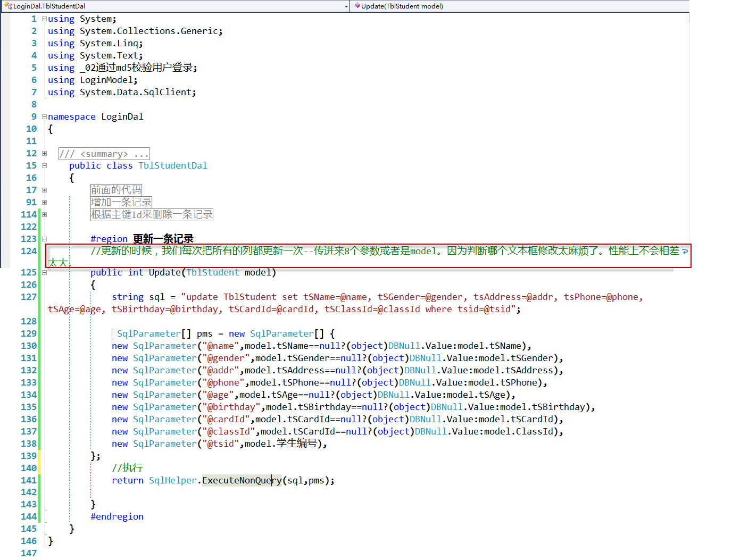
Task: Expand the 前面的代码 region plus icon
Action: tap(45, 190)
